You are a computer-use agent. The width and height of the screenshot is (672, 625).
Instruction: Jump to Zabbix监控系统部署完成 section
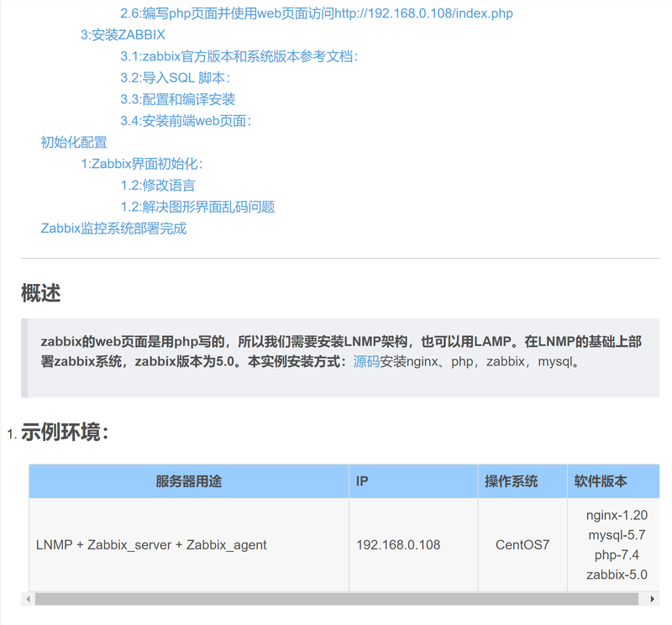tap(113, 228)
